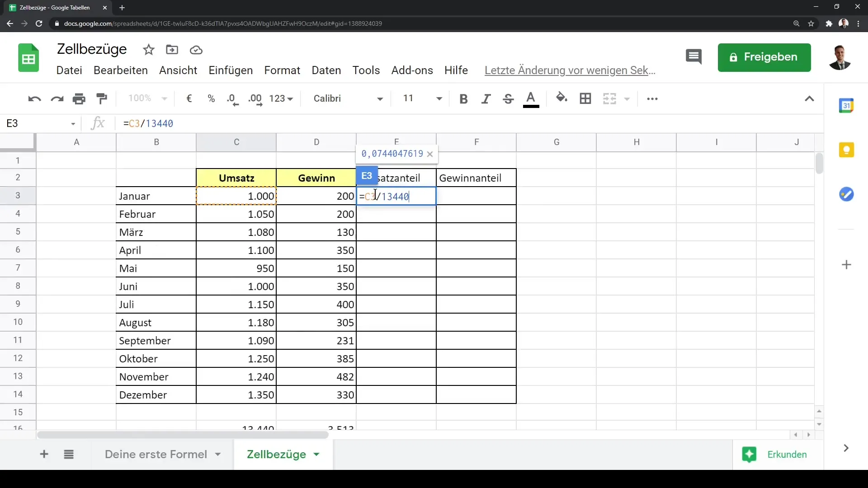The height and width of the screenshot is (488, 868).
Task: Click the merge cells icon
Action: coord(609,99)
